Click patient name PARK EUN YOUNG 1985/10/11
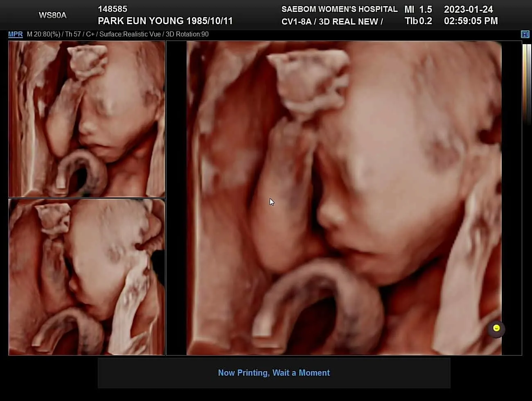 point(165,21)
